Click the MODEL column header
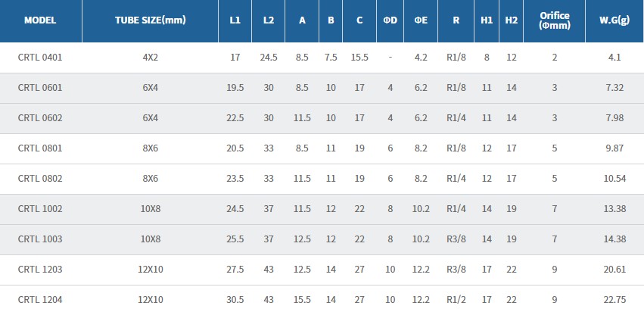The image size is (644, 312). click(40, 20)
